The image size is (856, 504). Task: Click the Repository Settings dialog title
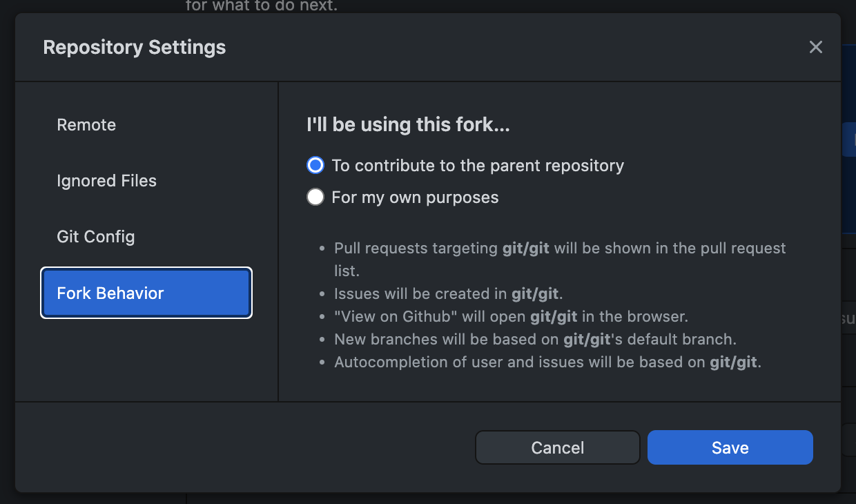tap(134, 47)
